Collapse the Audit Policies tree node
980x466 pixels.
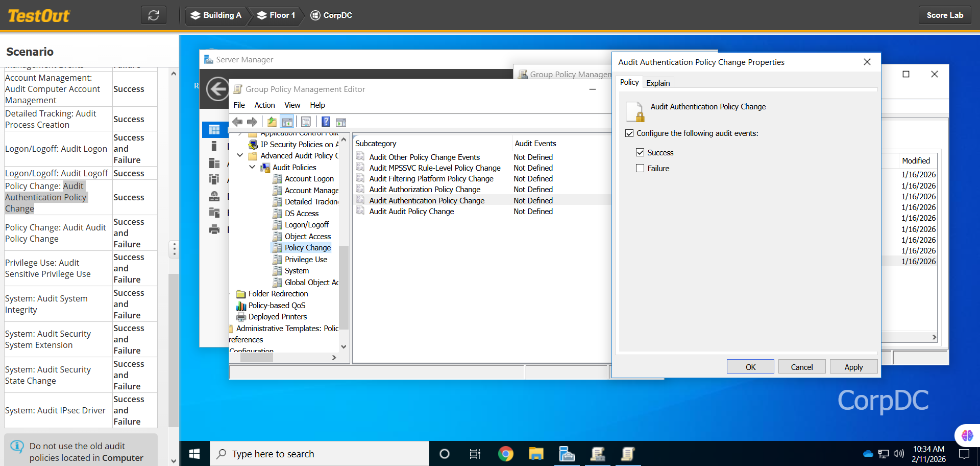(252, 168)
